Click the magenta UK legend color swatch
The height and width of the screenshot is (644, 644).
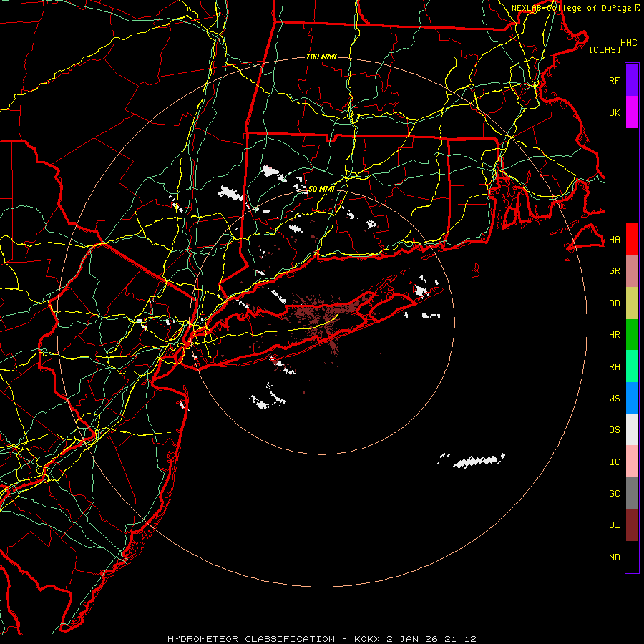pos(632,112)
